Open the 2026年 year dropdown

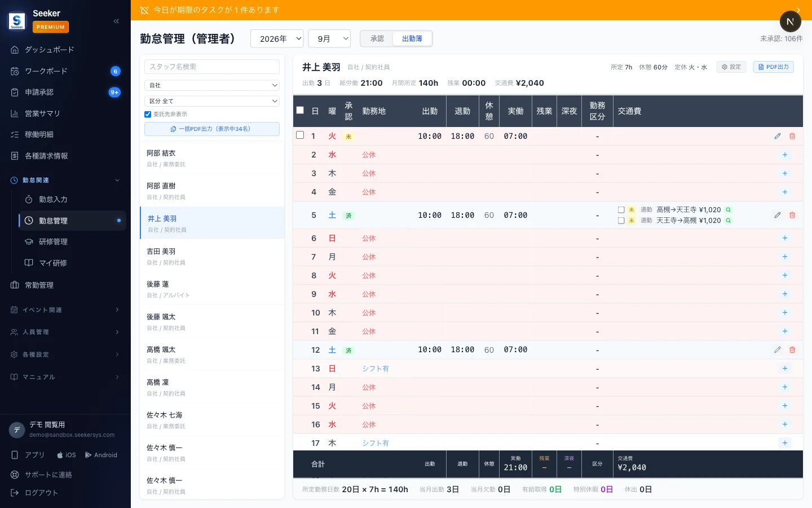277,38
